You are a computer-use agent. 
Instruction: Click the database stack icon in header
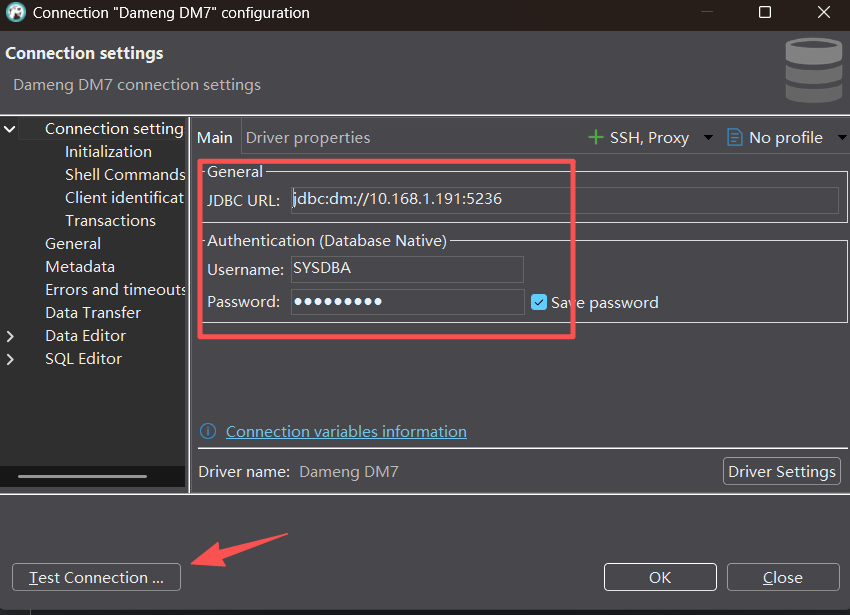pos(812,71)
